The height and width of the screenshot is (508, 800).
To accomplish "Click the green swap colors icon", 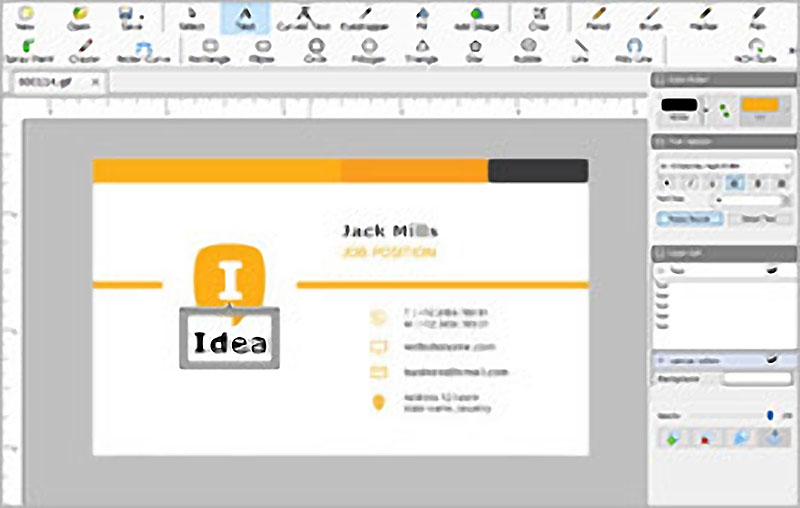I will 723,111.
